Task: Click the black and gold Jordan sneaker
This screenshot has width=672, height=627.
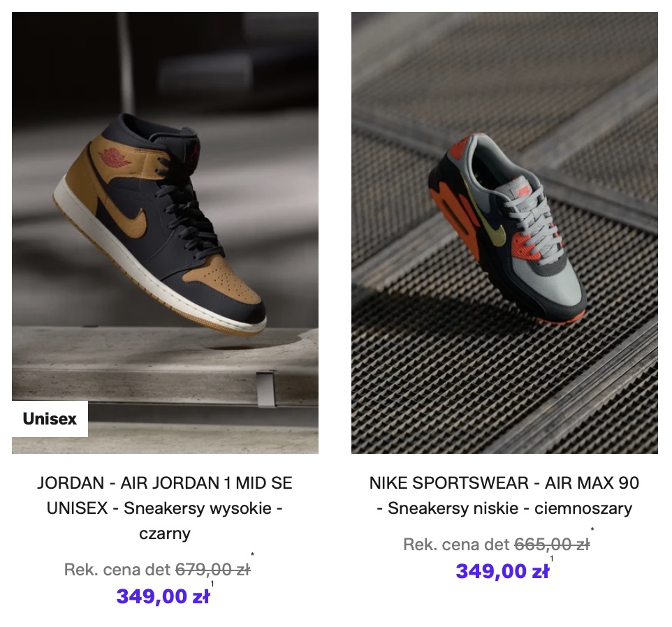Action: click(x=159, y=225)
